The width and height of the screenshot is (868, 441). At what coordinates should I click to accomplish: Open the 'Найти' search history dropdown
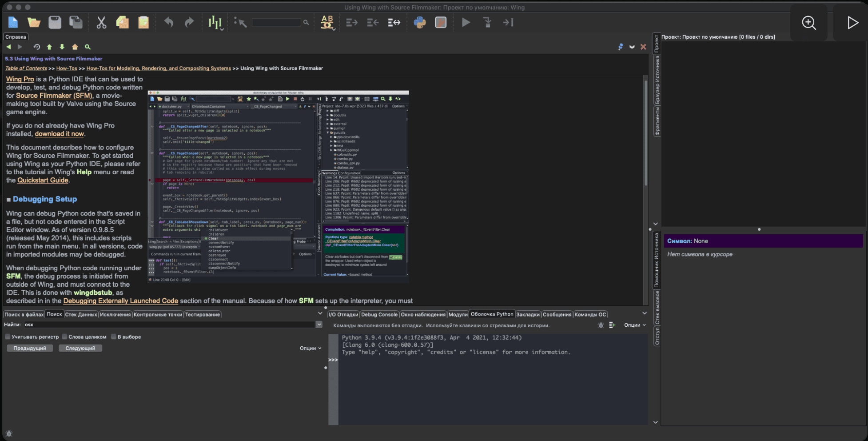coord(319,325)
